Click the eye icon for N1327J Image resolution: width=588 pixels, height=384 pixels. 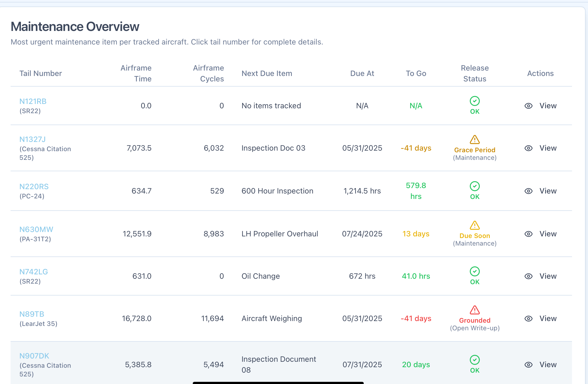tap(528, 148)
